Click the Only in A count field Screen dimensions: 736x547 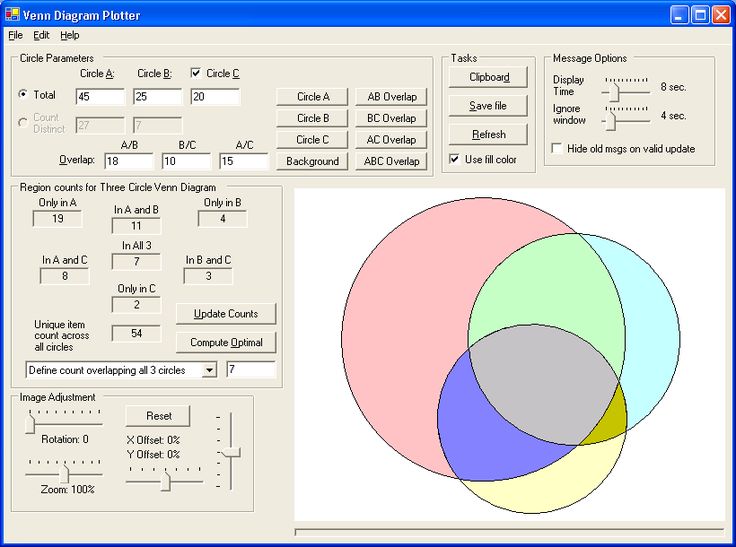(x=57, y=219)
